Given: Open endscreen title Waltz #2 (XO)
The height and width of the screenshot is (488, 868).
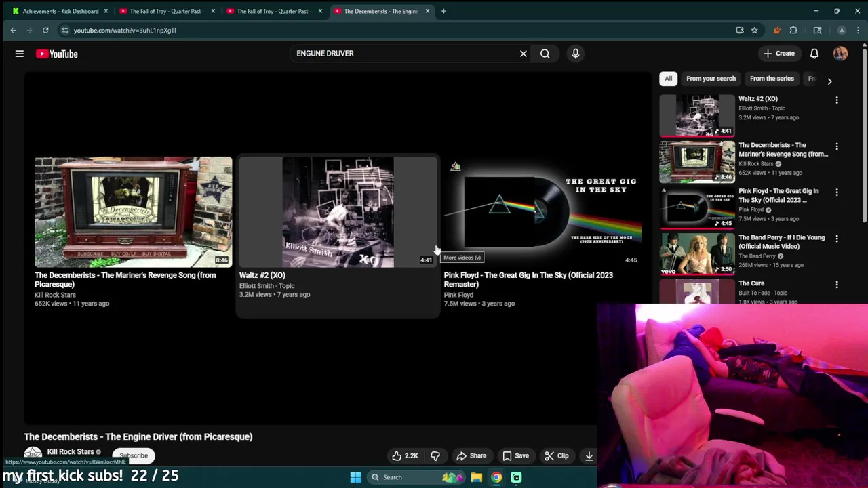Looking at the screenshot, I should pos(262,275).
